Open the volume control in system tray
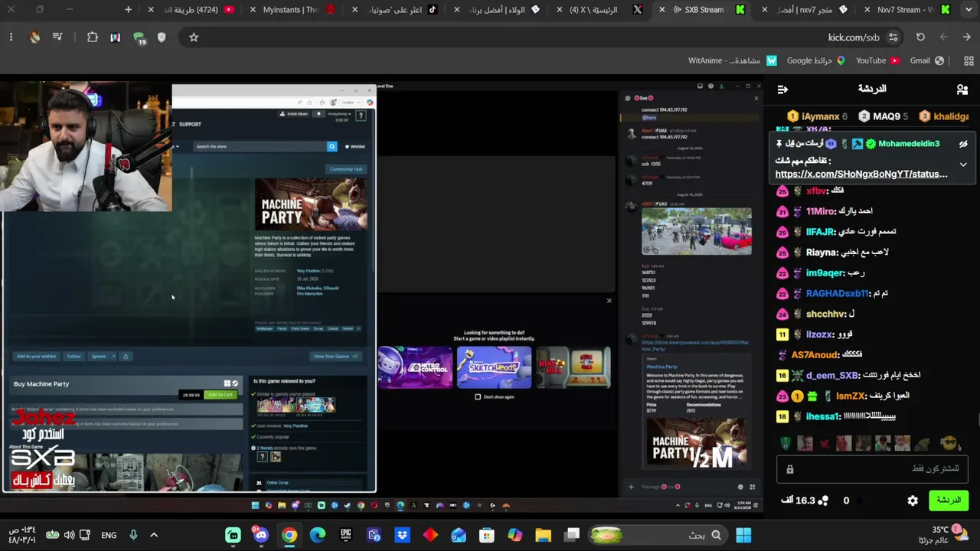The height and width of the screenshot is (551, 980). click(69, 535)
